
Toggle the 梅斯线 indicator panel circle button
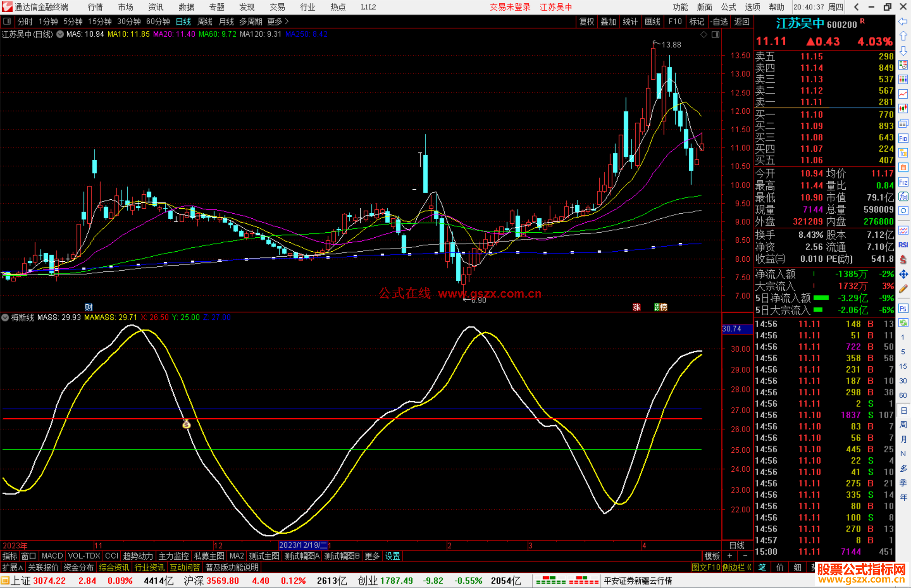(5, 317)
